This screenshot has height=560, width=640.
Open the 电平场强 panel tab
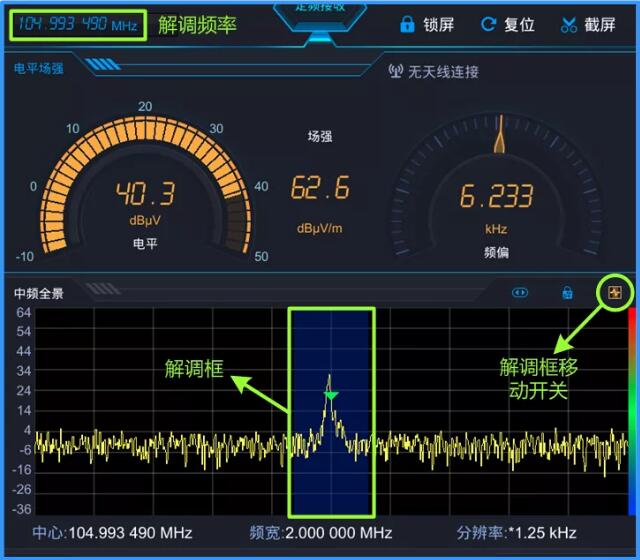(x=39, y=68)
